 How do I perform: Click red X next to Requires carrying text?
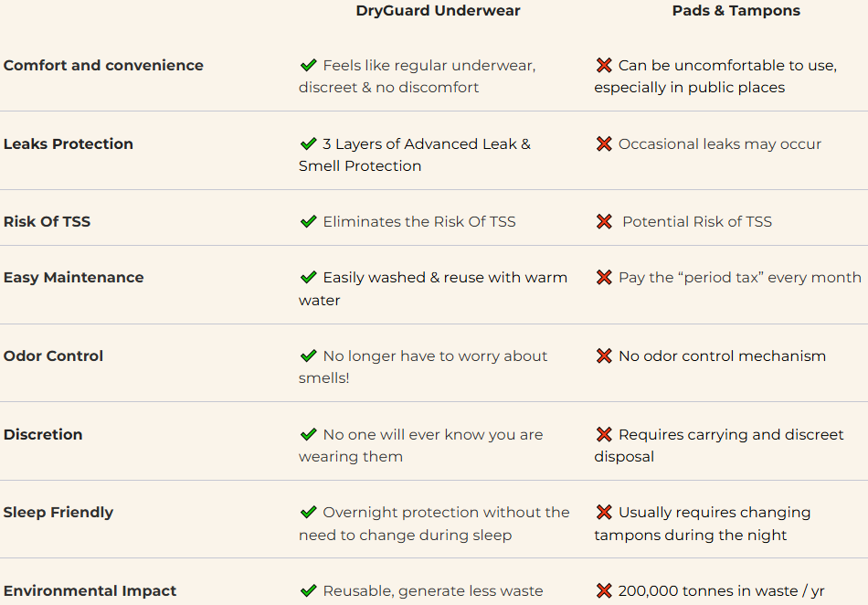pyautogui.click(x=604, y=434)
